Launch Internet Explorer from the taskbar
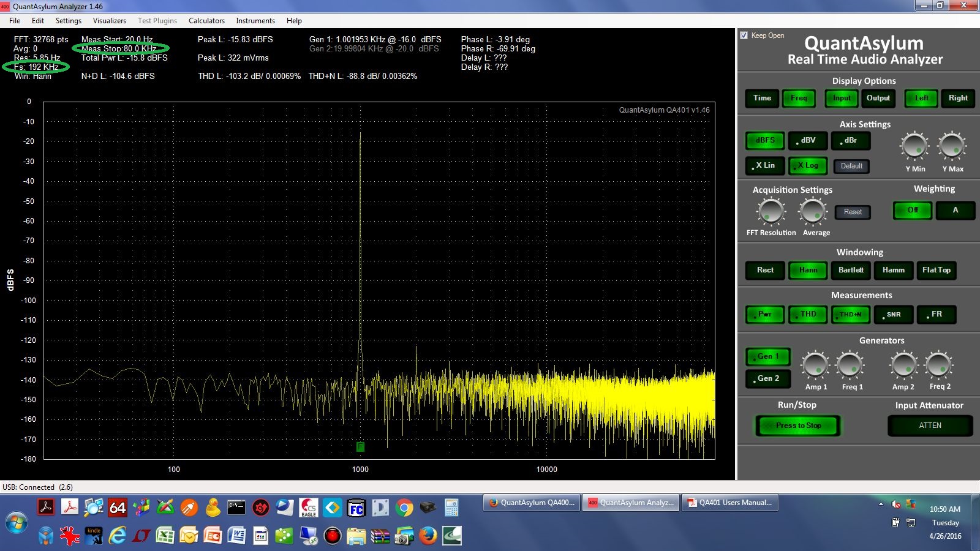 pos(117,536)
